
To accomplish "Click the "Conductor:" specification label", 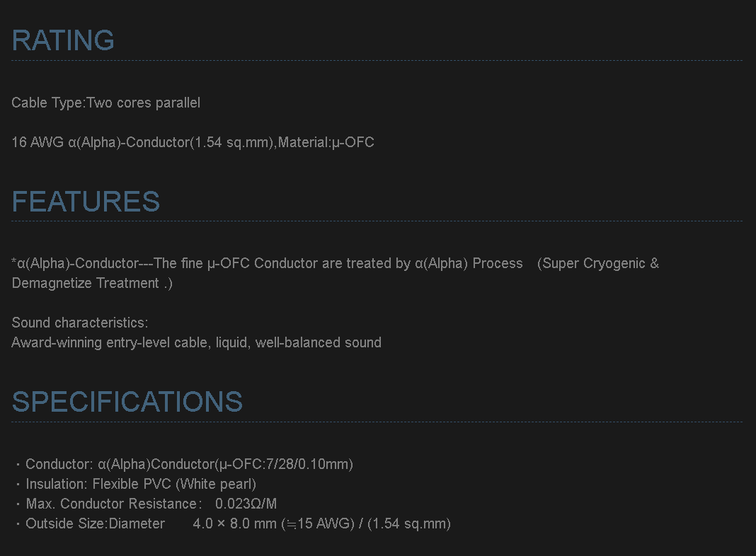I will (x=59, y=465).
